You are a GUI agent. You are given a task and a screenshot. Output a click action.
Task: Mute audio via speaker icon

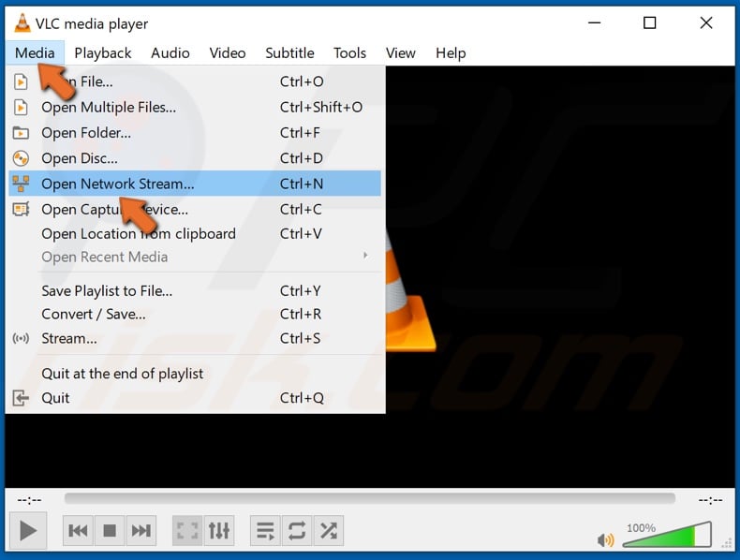(605, 539)
